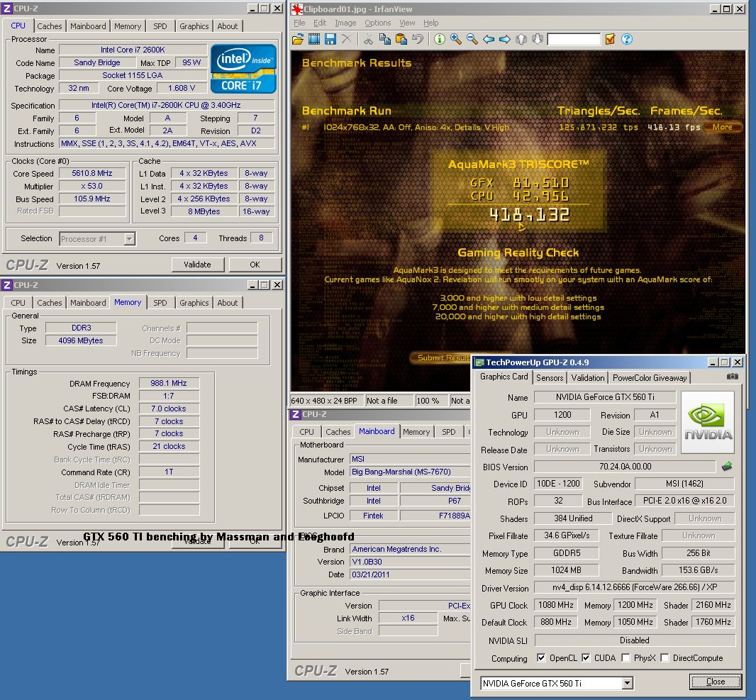Open the File menu in IrfanView
Viewport: 756px width, 700px height.
299,23
